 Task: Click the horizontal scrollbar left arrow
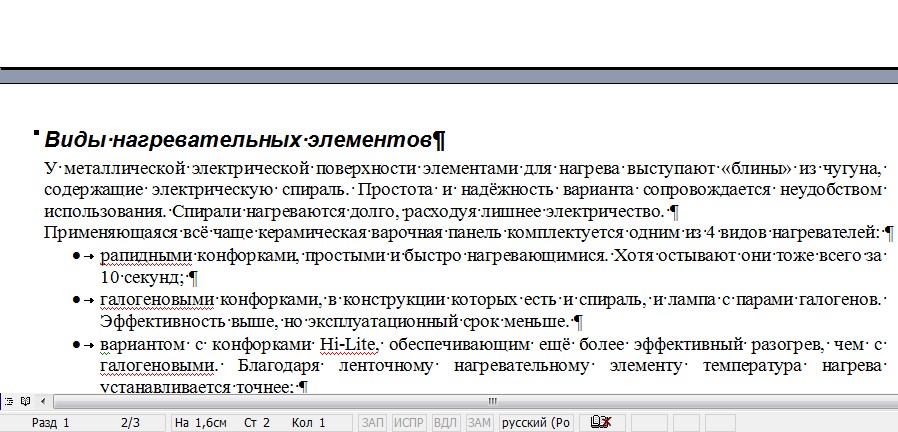(x=41, y=401)
